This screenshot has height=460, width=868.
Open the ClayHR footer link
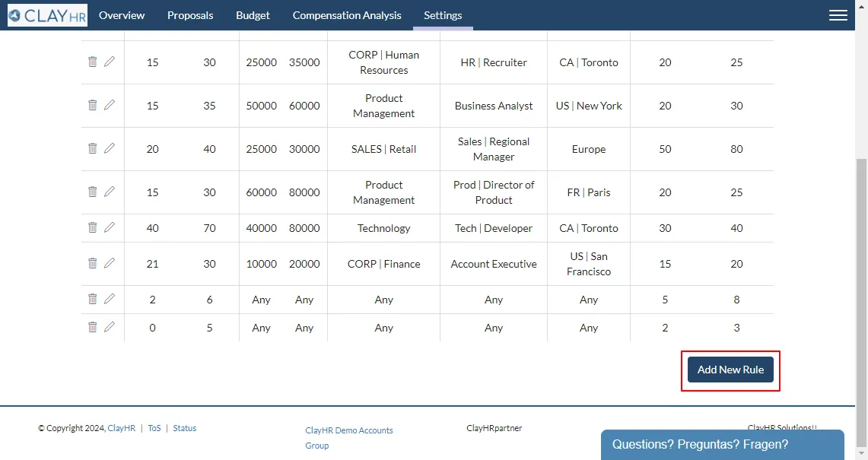coord(121,428)
